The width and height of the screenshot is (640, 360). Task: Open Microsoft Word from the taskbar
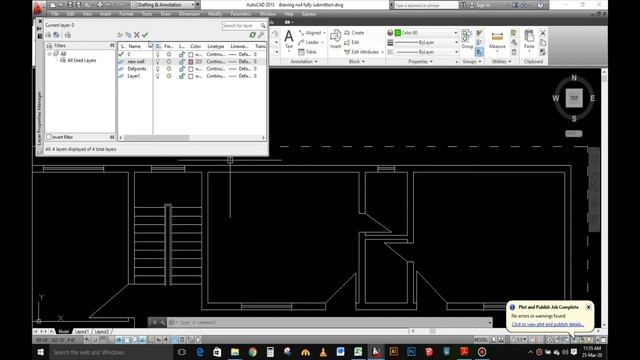(x=340, y=352)
